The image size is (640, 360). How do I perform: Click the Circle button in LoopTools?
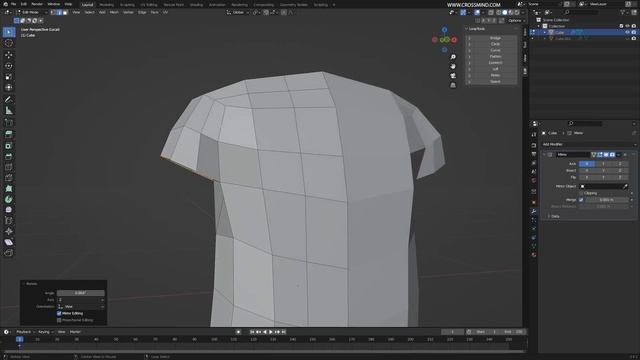point(495,44)
